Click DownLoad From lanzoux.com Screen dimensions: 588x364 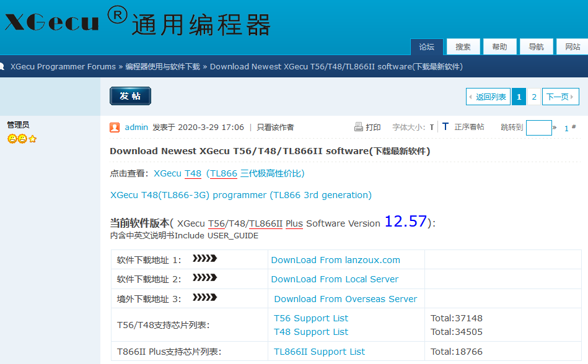pyautogui.click(x=336, y=260)
